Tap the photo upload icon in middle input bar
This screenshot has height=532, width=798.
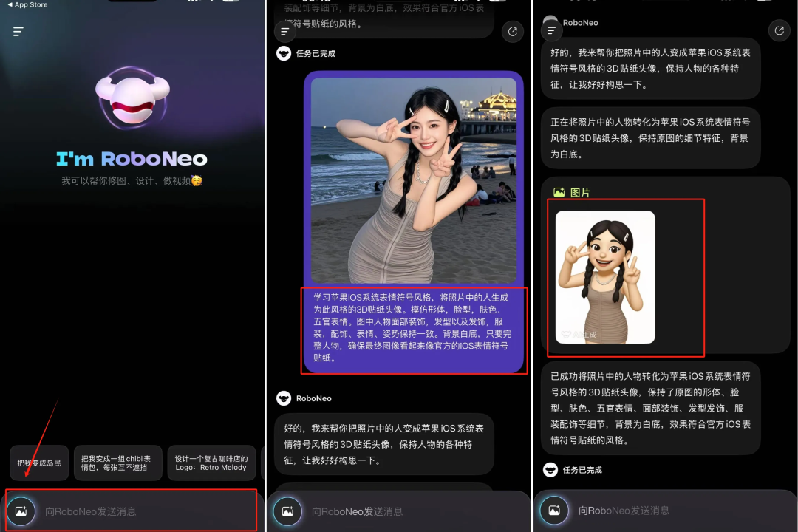(x=287, y=511)
